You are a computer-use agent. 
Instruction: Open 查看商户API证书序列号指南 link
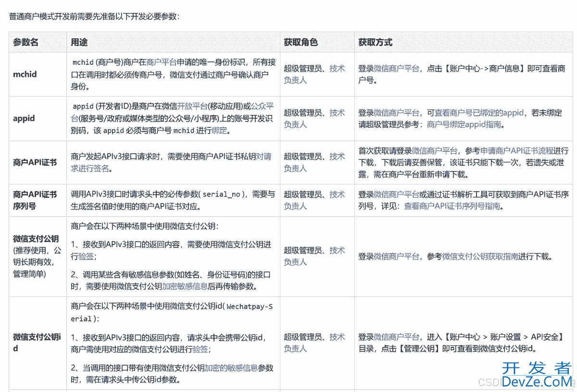pyautogui.click(x=452, y=207)
